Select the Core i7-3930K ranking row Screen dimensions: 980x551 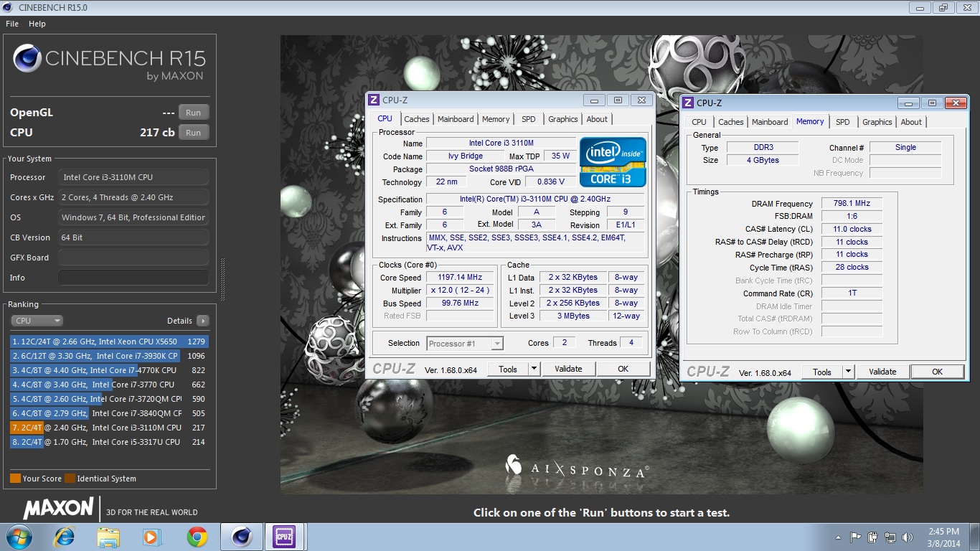click(108, 356)
